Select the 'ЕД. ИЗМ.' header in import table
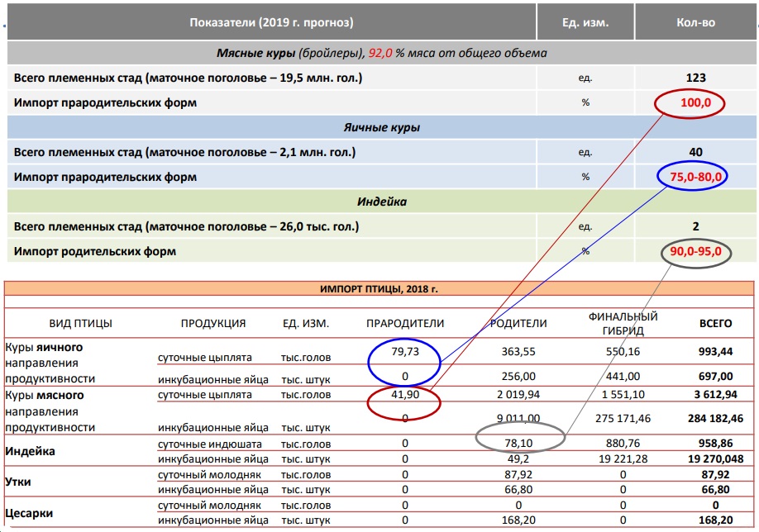 306,323
